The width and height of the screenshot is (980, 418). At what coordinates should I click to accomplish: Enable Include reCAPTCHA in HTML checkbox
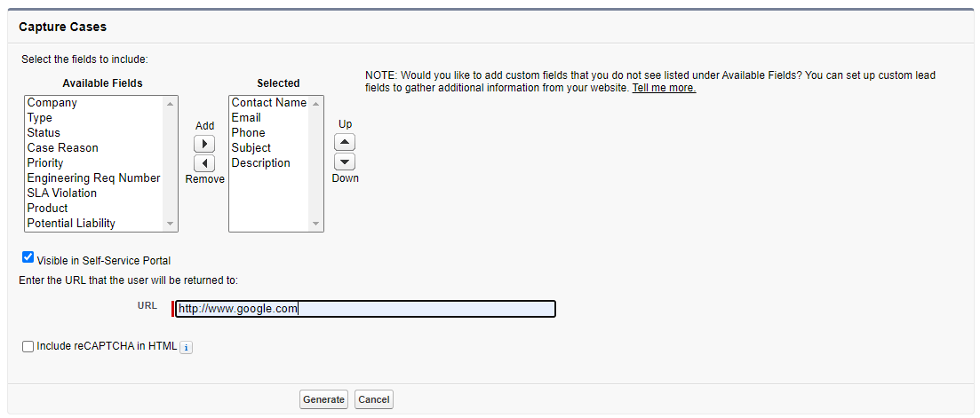pos(28,346)
